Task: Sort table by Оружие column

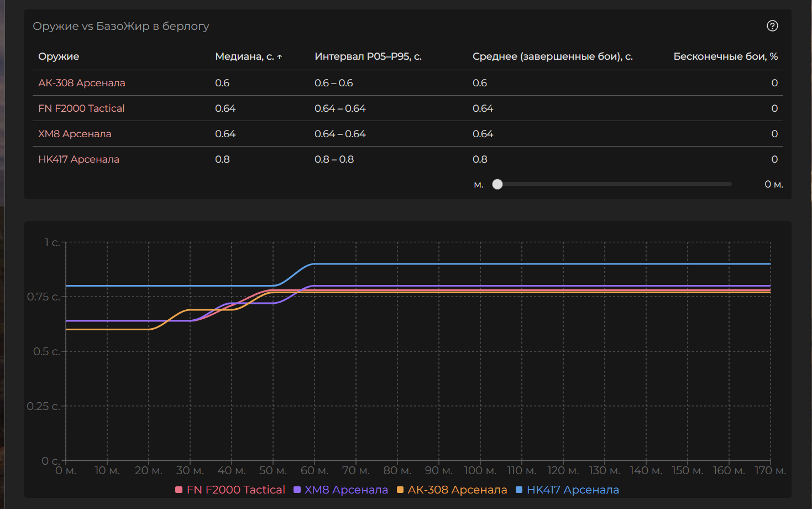Action: 59,56
